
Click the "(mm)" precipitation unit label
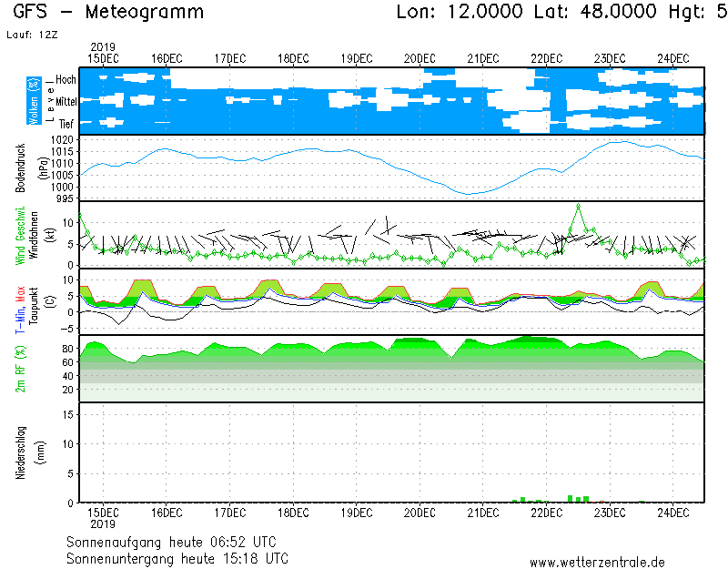41,452
